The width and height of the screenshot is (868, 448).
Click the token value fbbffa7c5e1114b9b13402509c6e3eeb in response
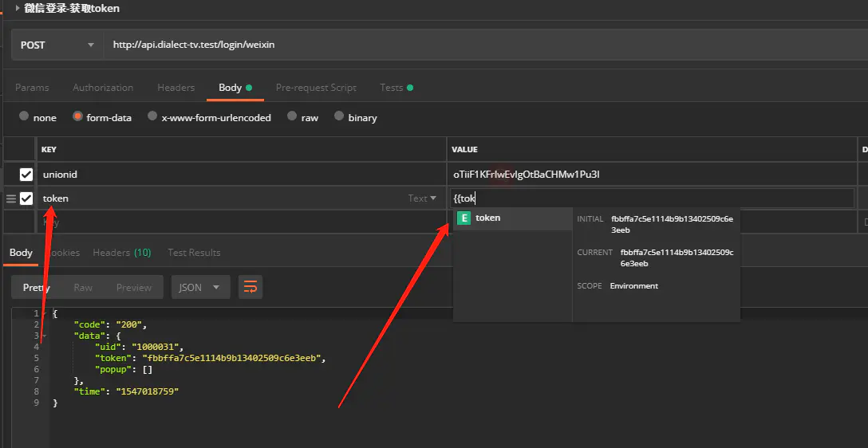pos(232,359)
